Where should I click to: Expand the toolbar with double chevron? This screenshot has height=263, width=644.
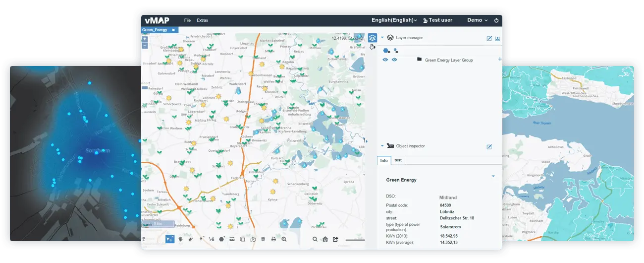click(x=144, y=239)
